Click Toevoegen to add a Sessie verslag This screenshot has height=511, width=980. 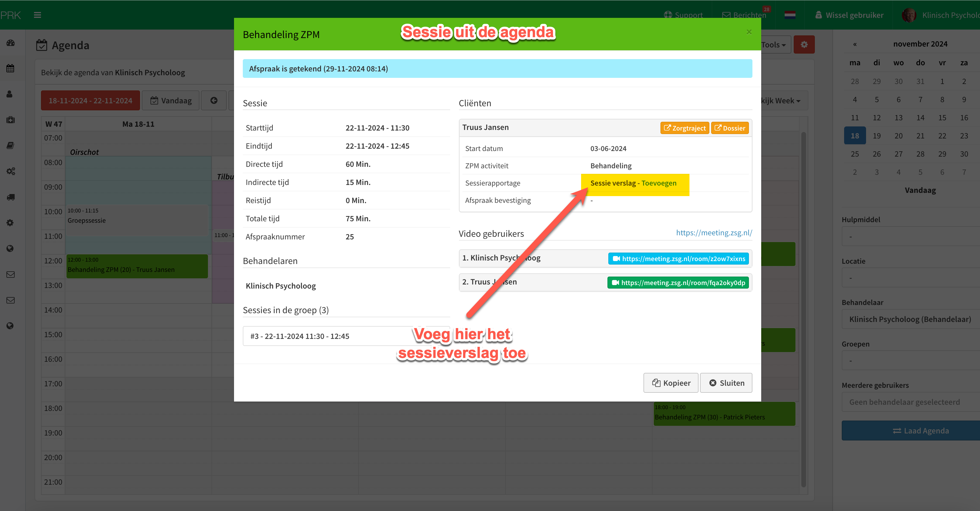(x=659, y=183)
